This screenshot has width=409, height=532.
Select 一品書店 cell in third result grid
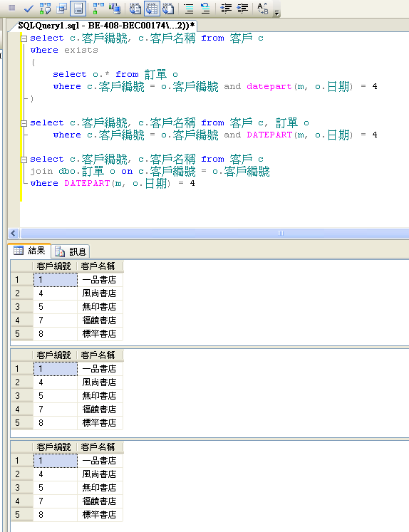100,461
